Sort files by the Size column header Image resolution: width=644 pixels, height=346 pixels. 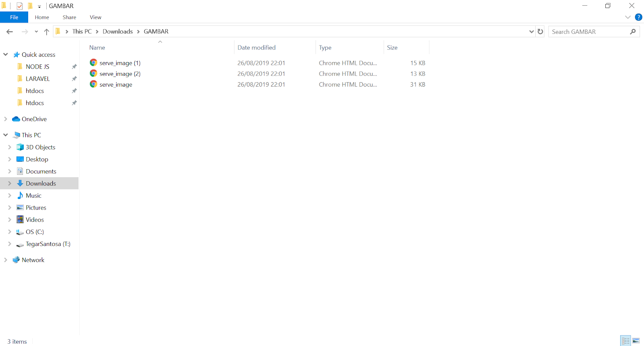(x=392, y=48)
